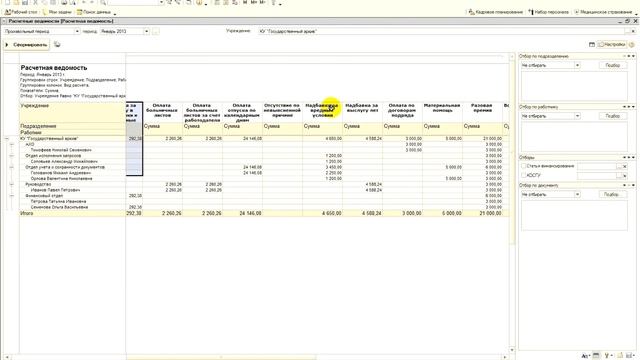Click the print icon beside Сформировать
The height and width of the screenshot is (360, 640).
(x=57, y=44)
